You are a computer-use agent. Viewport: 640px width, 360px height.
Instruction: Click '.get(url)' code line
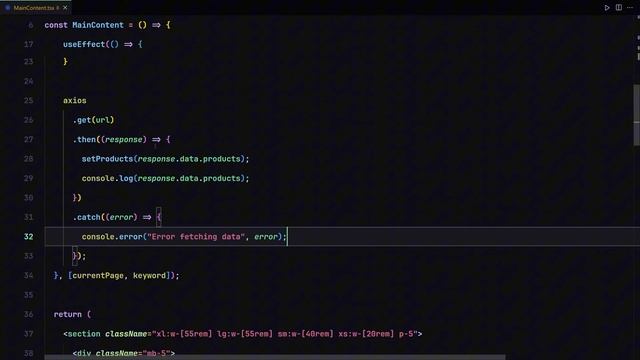pyautogui.click(x=93, y=120)
